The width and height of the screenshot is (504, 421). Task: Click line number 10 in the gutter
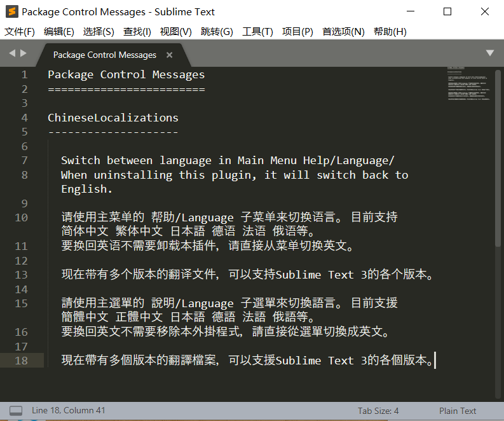(x=21, y=217)
